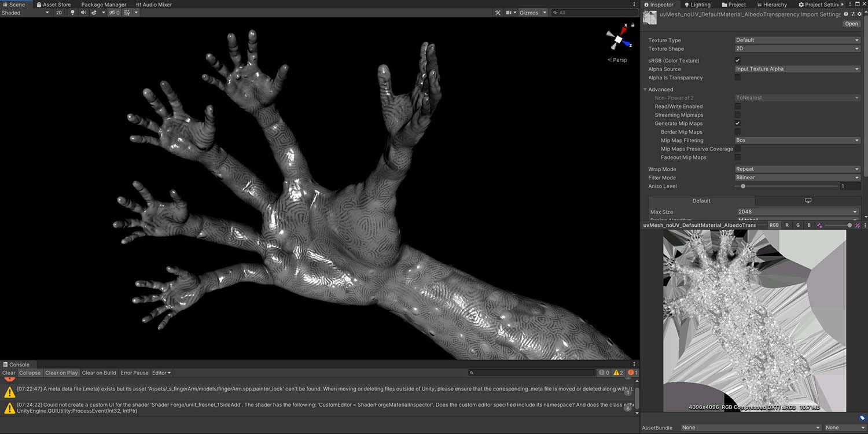Viewport: 868px width, 434px height.
Task: Enable Alpha Is Transparency checkbox
Action: (x=737, y=78)
